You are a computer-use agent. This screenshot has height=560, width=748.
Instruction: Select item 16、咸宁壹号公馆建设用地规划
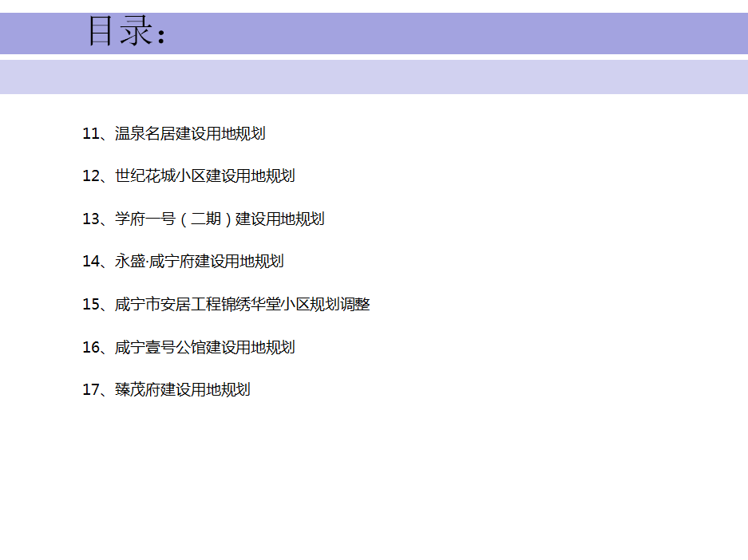pos(188,347)
